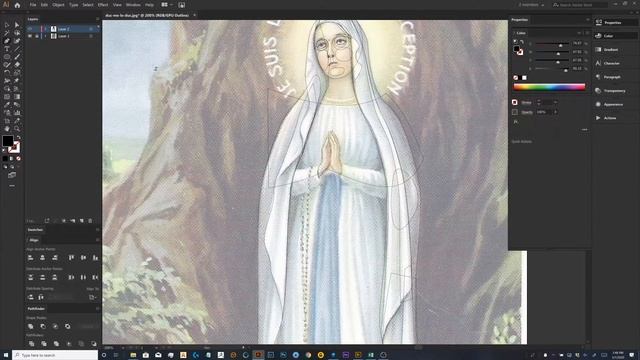Click Layer 1 target circle
Viewport: 640px width, 360px height.
tap(91, 36)
